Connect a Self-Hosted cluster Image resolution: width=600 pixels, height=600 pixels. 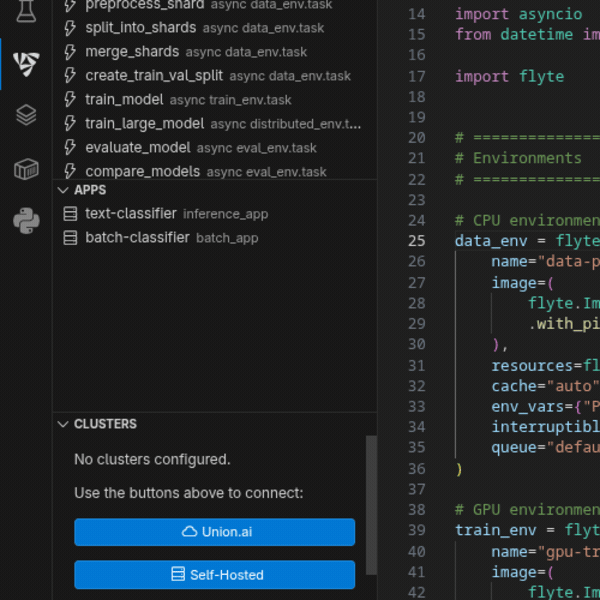pyautogui.click(x=215, y=575)
